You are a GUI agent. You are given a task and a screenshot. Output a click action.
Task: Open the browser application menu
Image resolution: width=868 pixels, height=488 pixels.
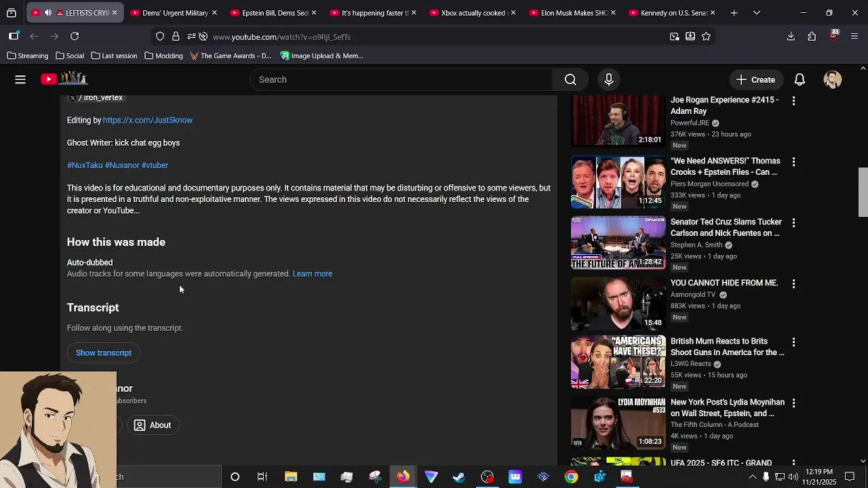click(854, 37)
